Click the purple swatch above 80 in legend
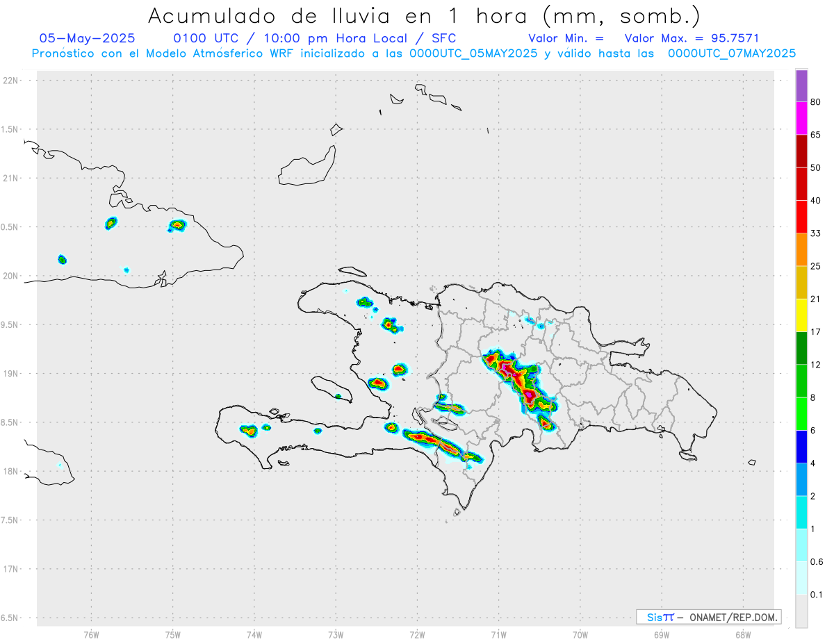This screenshot has width=834, height=644. (801, 85)
